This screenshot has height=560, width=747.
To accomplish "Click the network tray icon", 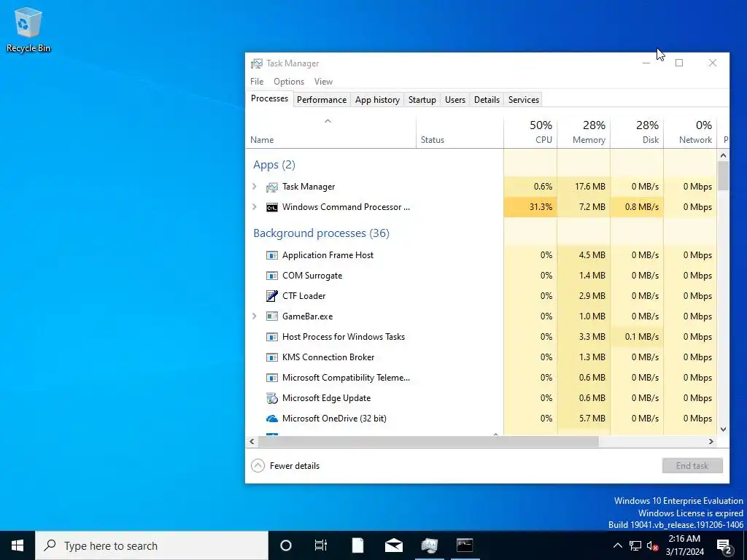I will click(x=635, y=545).
